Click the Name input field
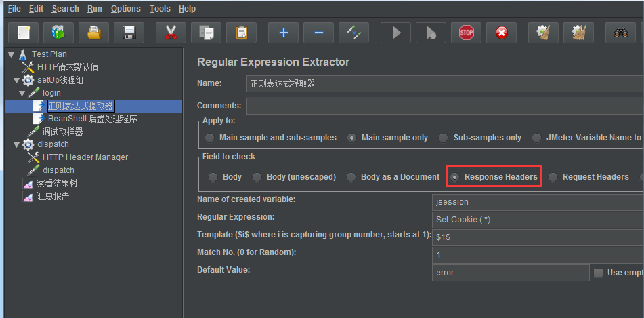Screen dimensions: 644x318 pyautogui.click(x=445, y=83)
